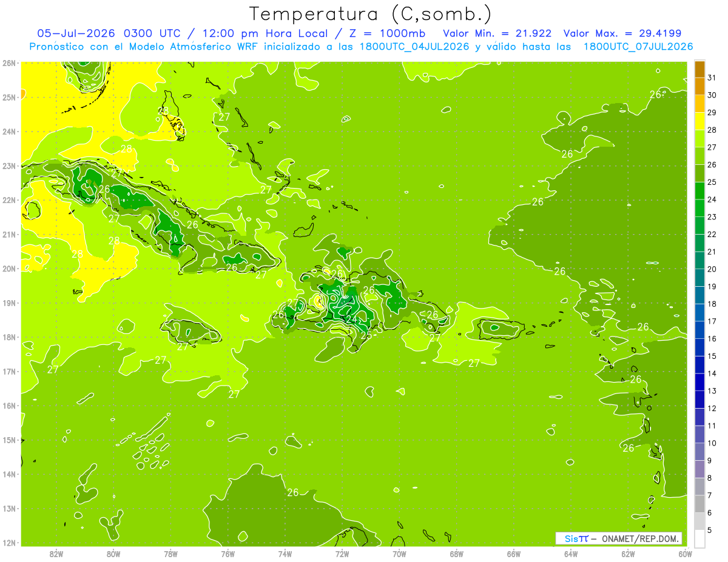Click the "1800UTC_07JUL2026" valid-until time
Image resolution: width=728 pixels, height=562 pixels.
pyautogui.click(x=638, y=47)
